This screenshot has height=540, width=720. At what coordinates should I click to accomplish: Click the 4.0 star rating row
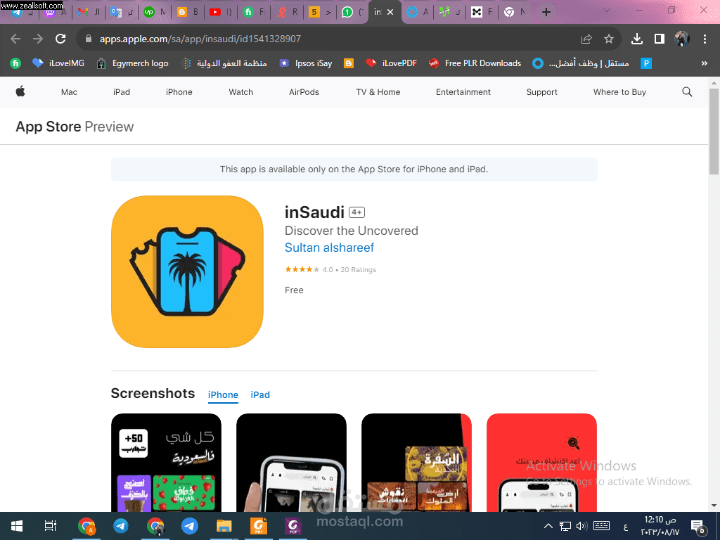coord(330,270)
